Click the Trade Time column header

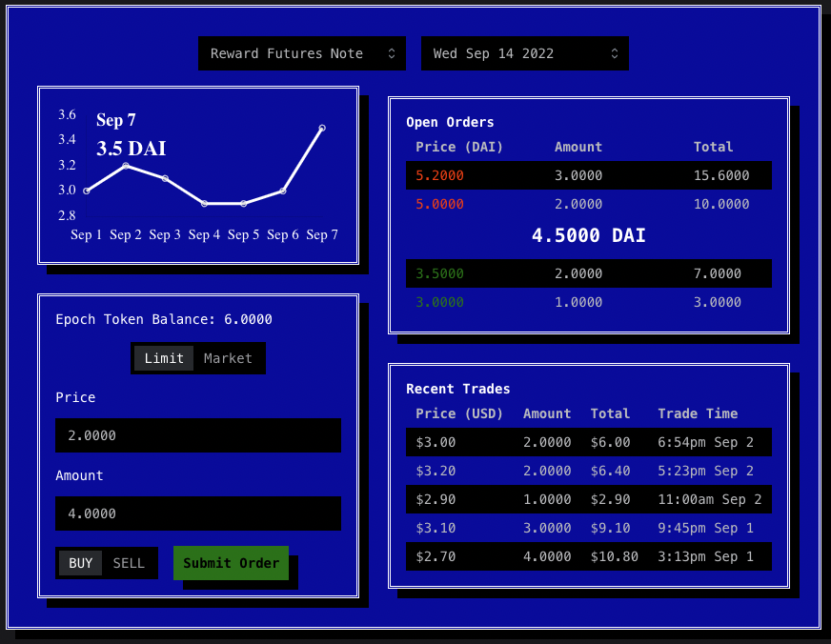tap(698, 413)
